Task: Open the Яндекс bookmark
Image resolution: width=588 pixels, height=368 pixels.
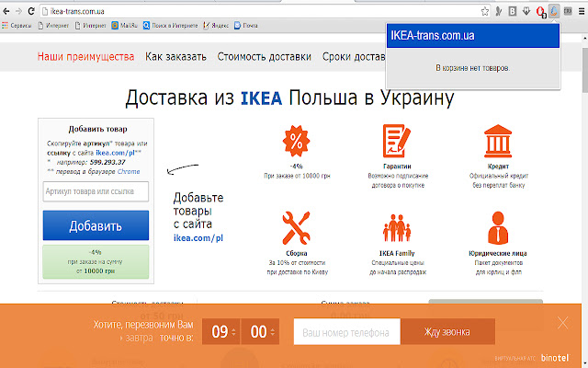Action: (x=216, y=26)
